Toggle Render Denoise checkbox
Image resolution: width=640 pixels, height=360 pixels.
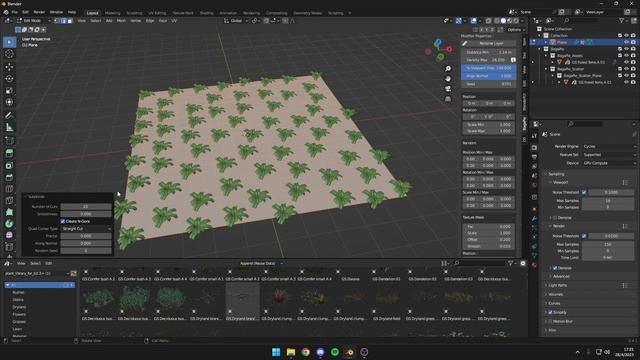coord(555,268)
